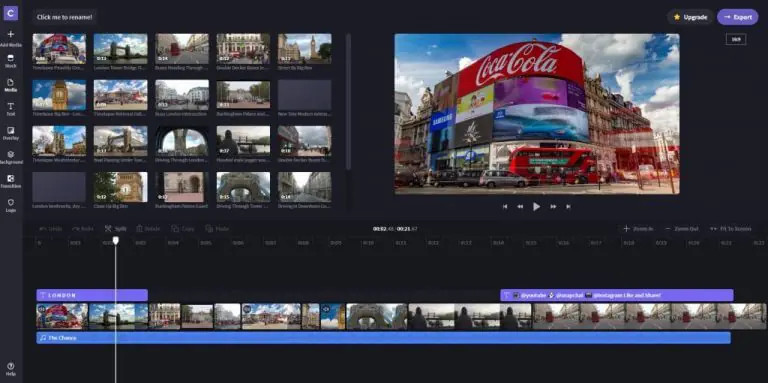This screenshot has height=383, width=768.
Task: Select the blank London landmarks thumbnail
Action: 59,187
